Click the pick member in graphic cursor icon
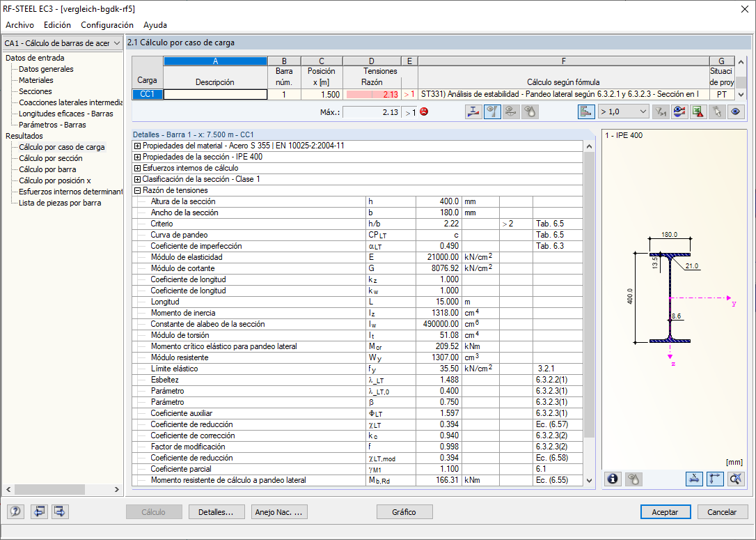The image size is (756, 540). tap(717, 112)
